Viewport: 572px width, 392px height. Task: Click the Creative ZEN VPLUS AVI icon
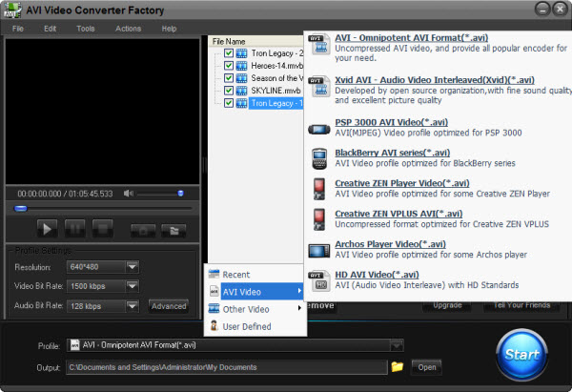319,219
